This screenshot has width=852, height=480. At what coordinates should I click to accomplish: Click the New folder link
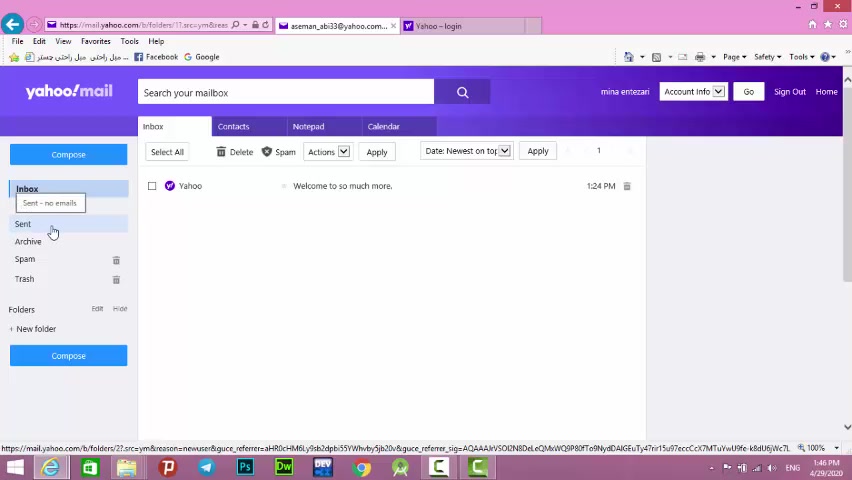[33, 329]
